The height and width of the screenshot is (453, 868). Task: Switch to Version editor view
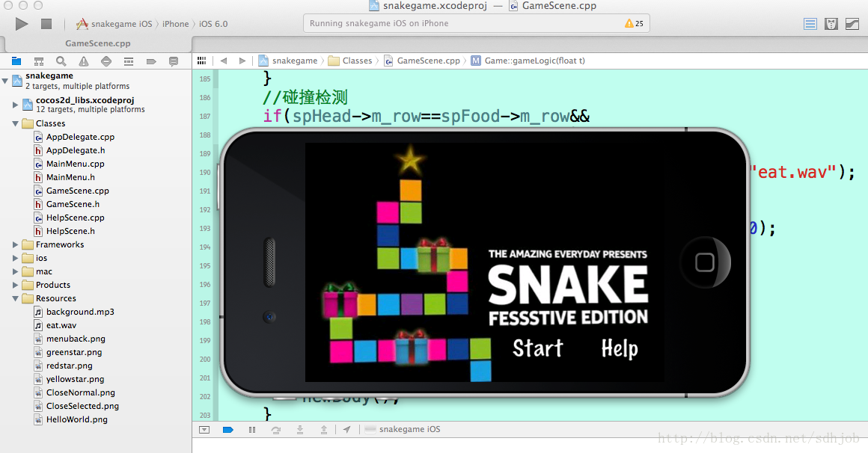click(852, 24)
